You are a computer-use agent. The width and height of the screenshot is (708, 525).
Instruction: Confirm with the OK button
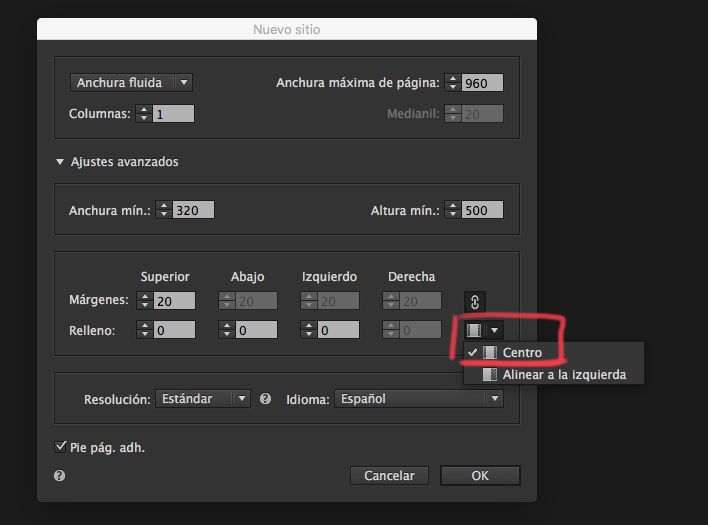point(480,475)
